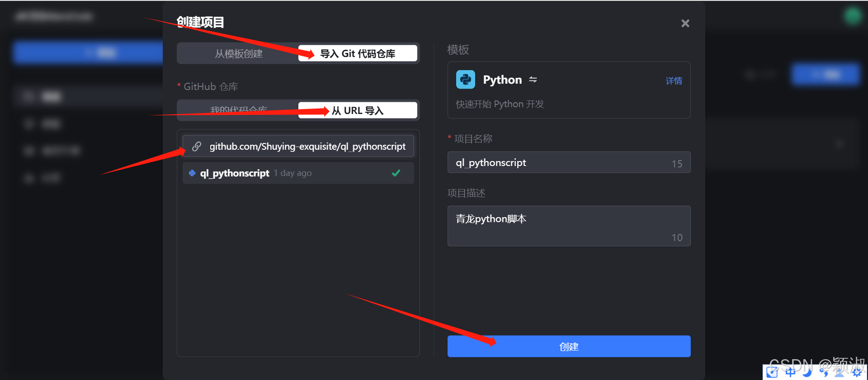The height and width of the screenshot is (380, 868).
Task: Select the ql_pythonscript repository row
Action: tap(298, 173)
